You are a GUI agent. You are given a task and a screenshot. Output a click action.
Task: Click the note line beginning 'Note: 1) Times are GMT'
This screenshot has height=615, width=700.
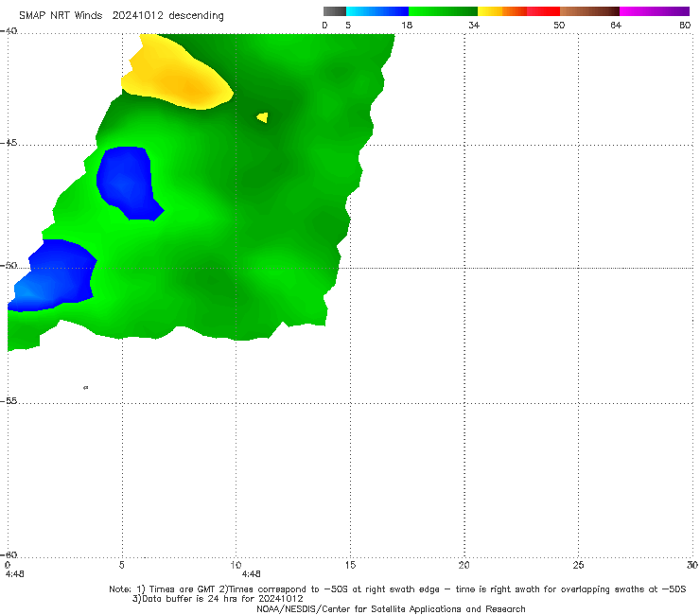[397, 589]
